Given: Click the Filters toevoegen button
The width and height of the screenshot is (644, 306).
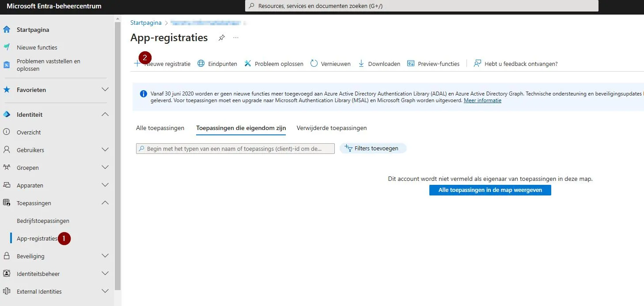Looking at the screenshot, I should [373, 149].
